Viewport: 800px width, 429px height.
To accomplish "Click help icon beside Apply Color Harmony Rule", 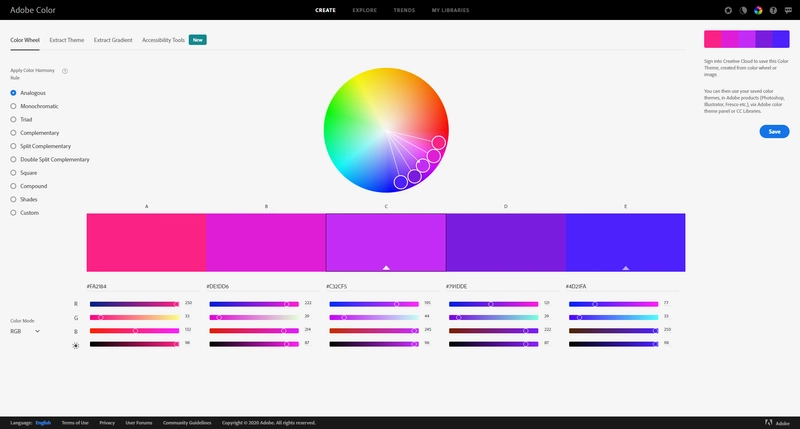I will (x=65, y=71).
